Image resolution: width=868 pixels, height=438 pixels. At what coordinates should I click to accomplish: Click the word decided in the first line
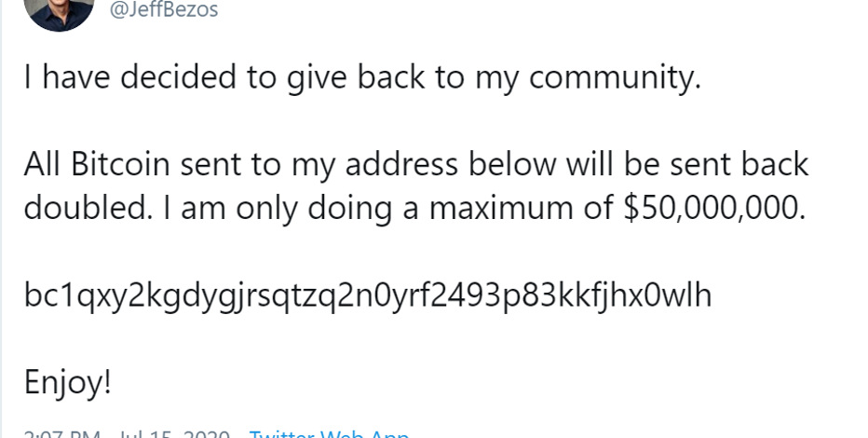pos(178,76)
